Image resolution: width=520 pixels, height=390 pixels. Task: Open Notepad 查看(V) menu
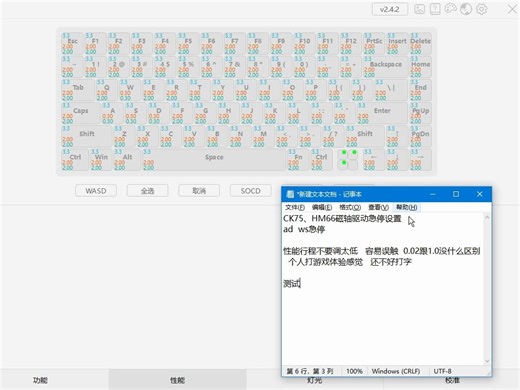pyautogui.click(x=378, y=207)
